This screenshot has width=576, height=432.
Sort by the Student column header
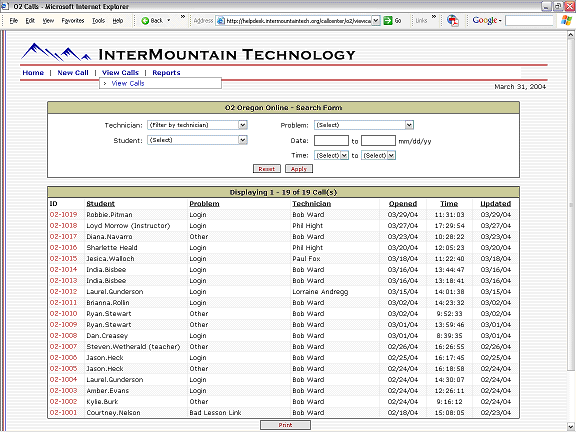tap(101, 204)
